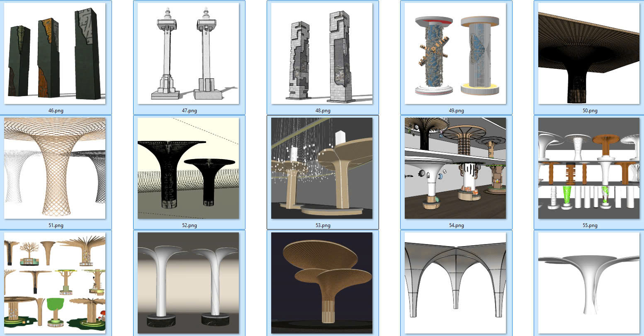Click the 50.png filename label

pyautogui.click(x=590, y=111)
